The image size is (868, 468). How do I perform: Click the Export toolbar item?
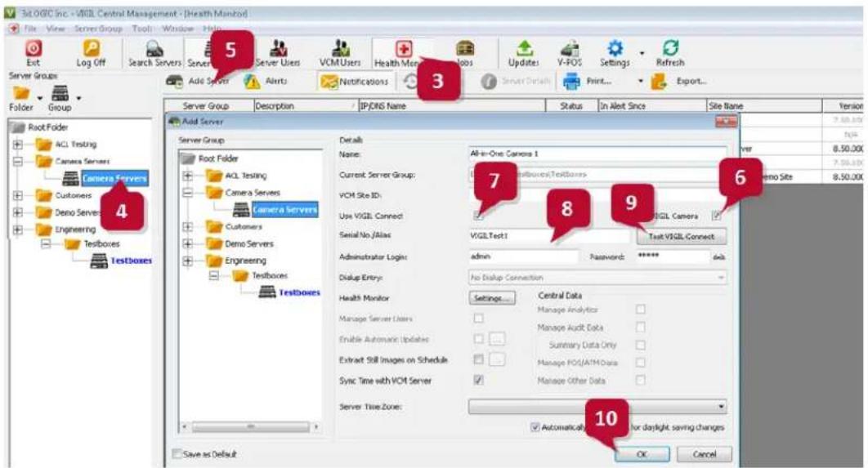point(679,82)
